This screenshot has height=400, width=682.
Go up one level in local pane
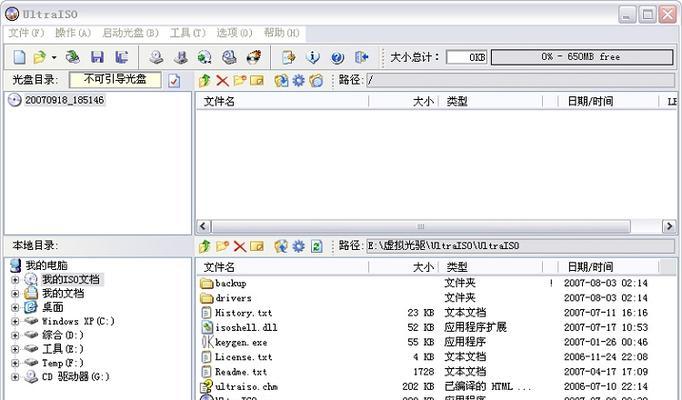coord(204,247)
